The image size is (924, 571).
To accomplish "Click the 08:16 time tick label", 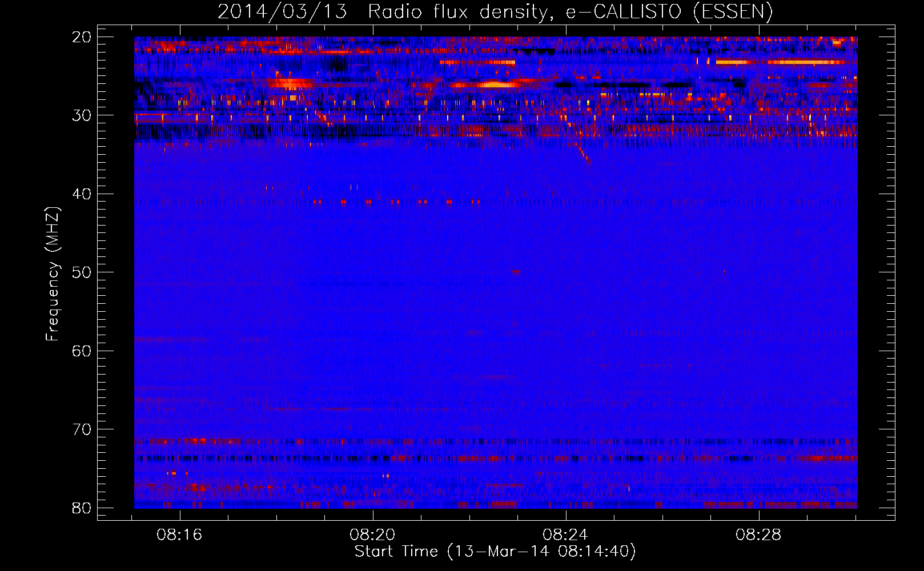I will point(180,535).
